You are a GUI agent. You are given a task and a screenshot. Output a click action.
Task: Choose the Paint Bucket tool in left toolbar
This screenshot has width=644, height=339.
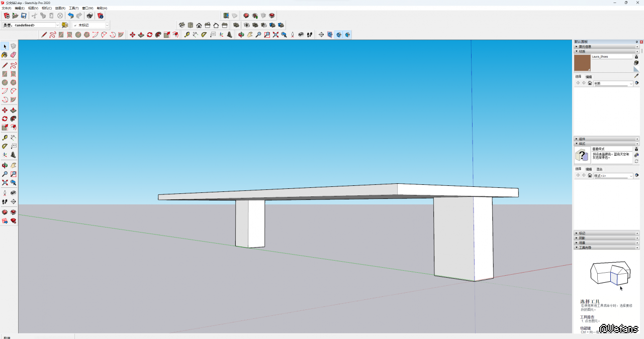tap(5, 55)
